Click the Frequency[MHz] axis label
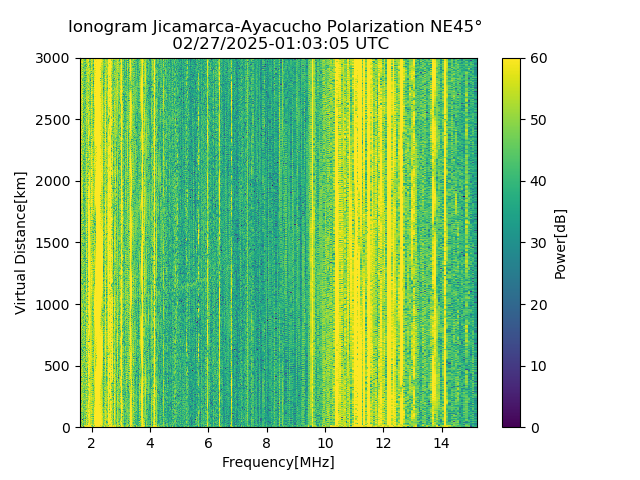Screen dimensions: 640x480 [x=278, y=462]
